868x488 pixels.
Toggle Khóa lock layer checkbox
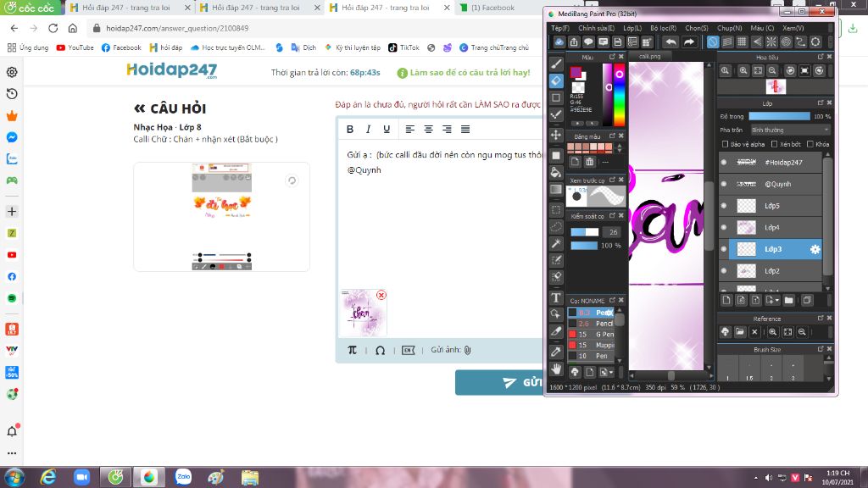pyautogui.click(x=810, y=144)
